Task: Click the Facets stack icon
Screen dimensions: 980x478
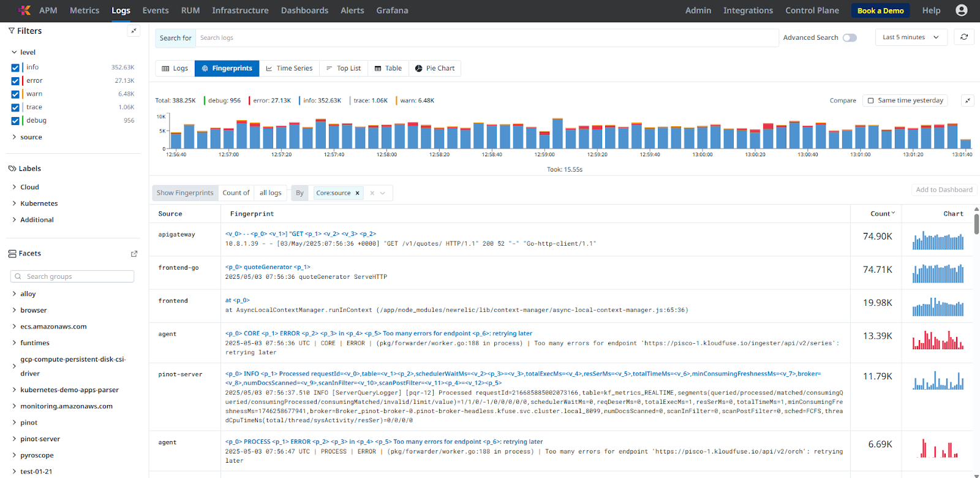Action: click(12, 254)
